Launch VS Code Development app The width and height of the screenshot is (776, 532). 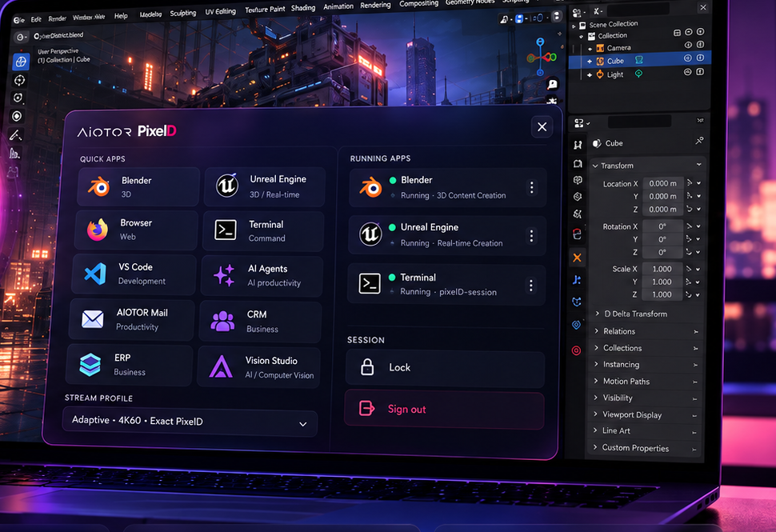(134, 274)
